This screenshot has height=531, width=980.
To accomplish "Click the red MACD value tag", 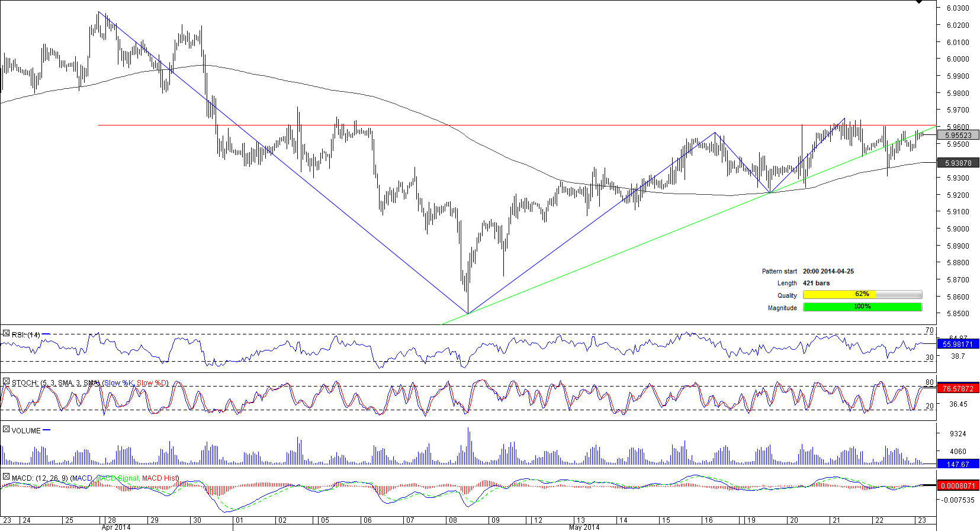I will tap(958, 486).
